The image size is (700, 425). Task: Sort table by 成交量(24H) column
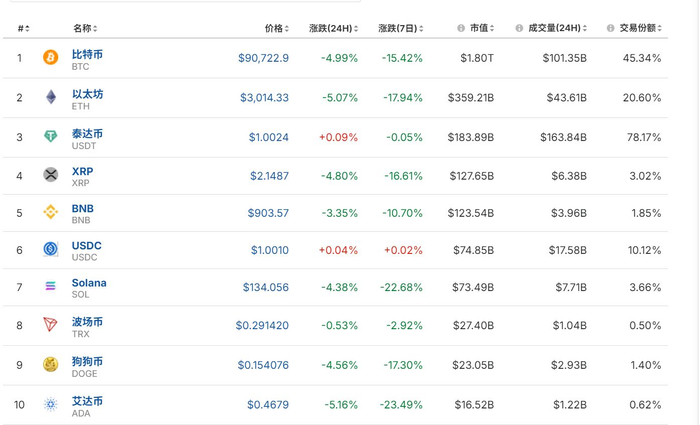[558, 28]
